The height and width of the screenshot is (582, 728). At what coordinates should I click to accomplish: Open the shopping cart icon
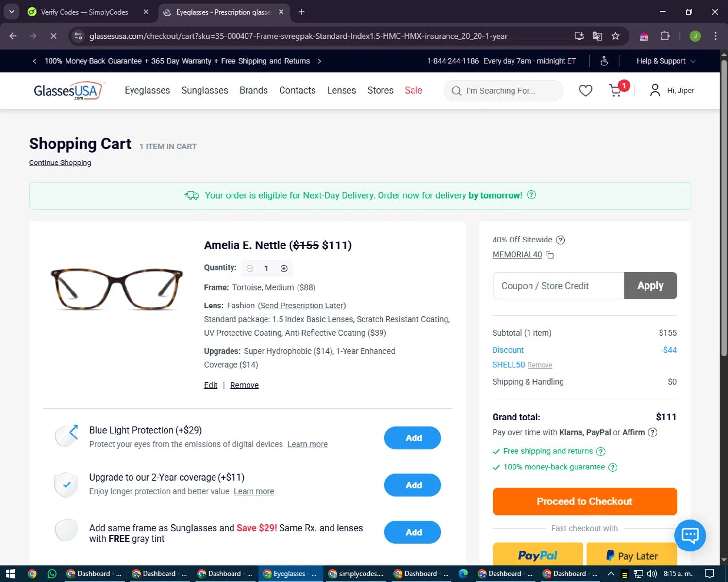tap(616, 90)
